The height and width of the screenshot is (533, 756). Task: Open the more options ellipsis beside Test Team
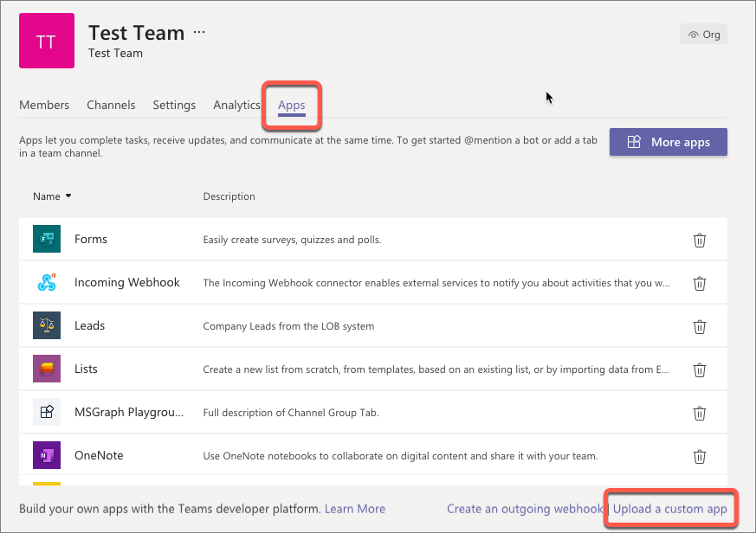tap(199, 32)
